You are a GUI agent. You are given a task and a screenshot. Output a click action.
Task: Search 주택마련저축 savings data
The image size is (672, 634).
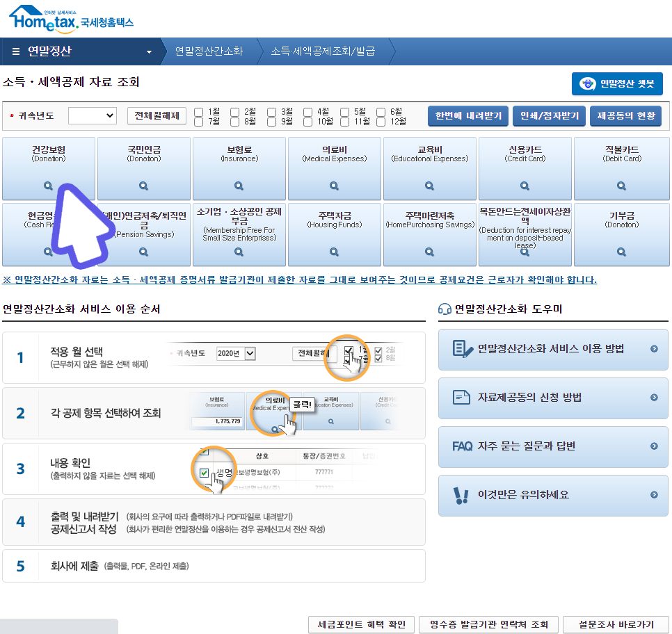pyautogui.click(x=429, y=250)
